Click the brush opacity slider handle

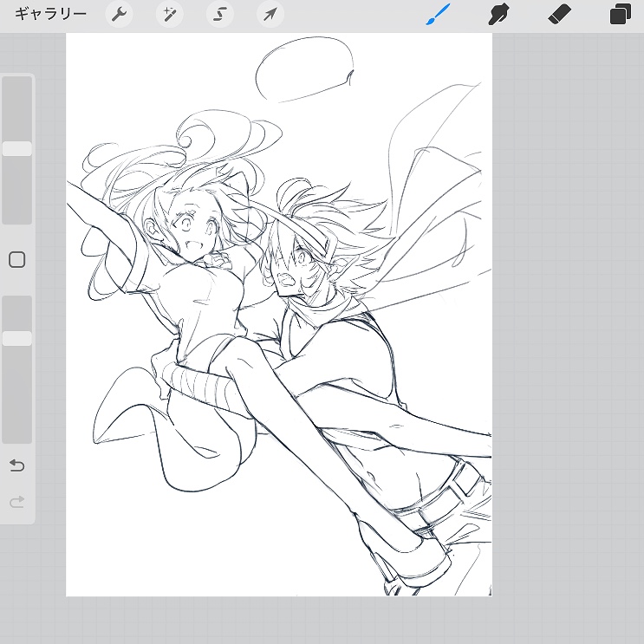(x=17, y=339)
